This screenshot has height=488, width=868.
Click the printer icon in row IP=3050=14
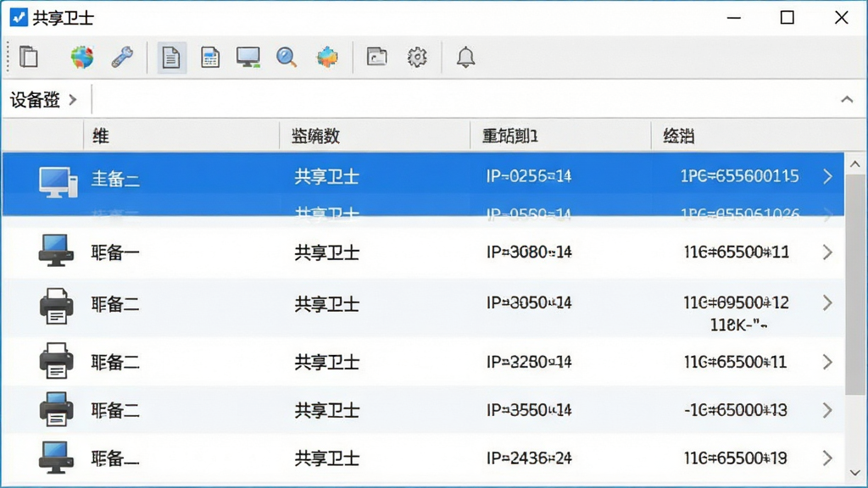(x=56, y=306)
